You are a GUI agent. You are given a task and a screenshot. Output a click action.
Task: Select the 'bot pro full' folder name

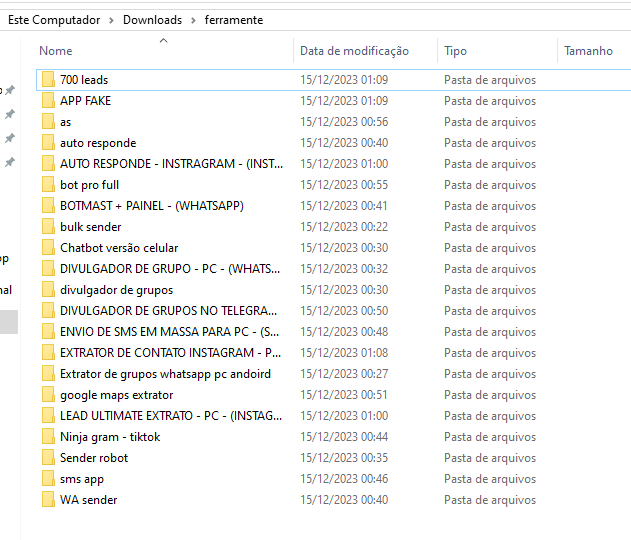pyautogui.click(x=90, y=185)
